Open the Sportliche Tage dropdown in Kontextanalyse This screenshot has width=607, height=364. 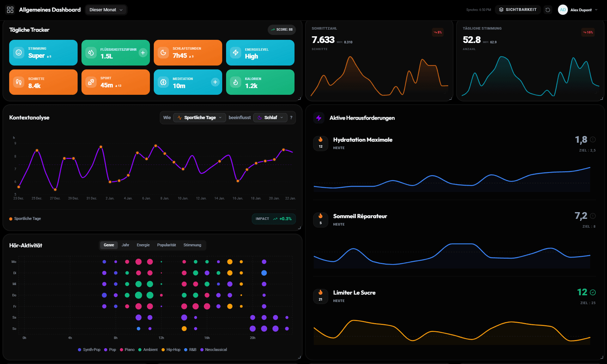(199, 117)
